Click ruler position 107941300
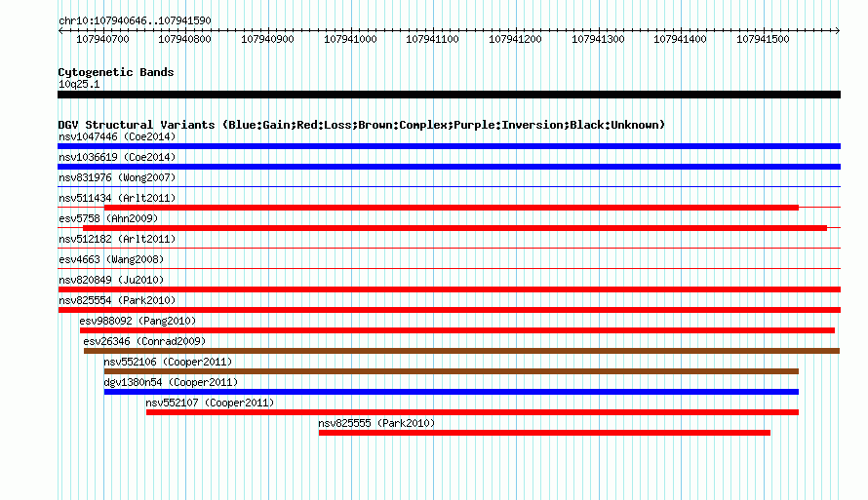868x500 pixels. coord(598,39)
